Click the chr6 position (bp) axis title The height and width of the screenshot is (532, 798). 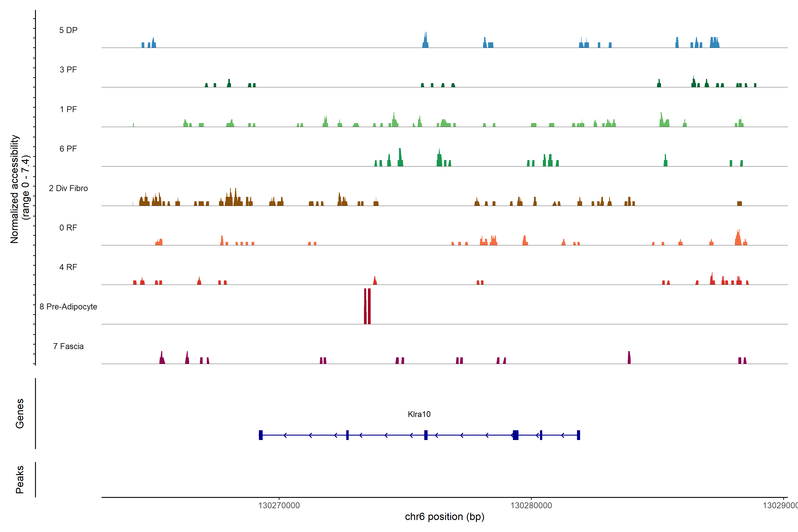[444, 517]
